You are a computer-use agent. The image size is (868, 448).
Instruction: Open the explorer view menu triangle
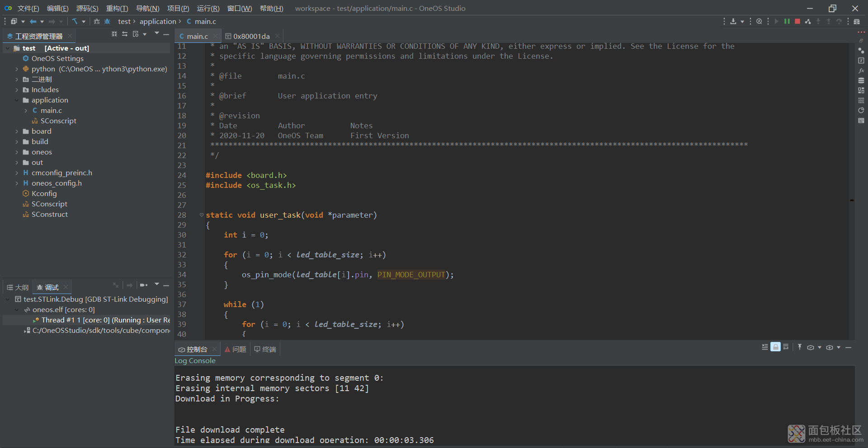157,33
